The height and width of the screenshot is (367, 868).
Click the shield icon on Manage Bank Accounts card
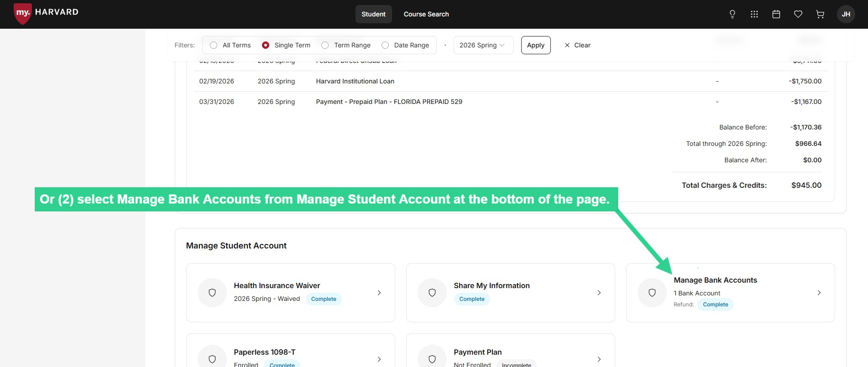point(652,293)
